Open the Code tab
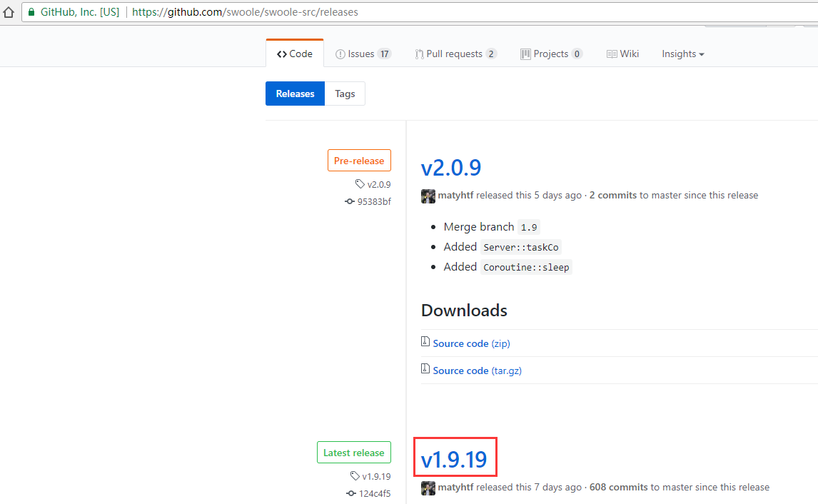This screenshot has width=818, height=504. pyautogui.click(x=295, y=54)
